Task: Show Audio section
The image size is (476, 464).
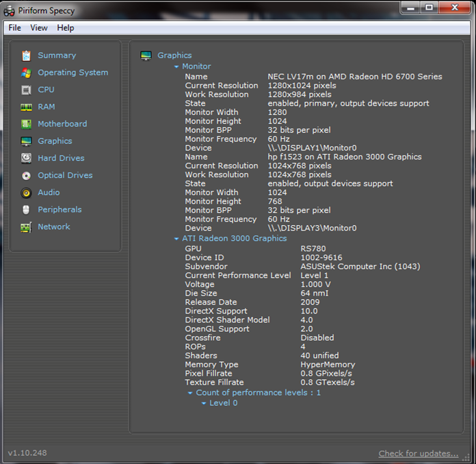Action: (x=49, y=192)
